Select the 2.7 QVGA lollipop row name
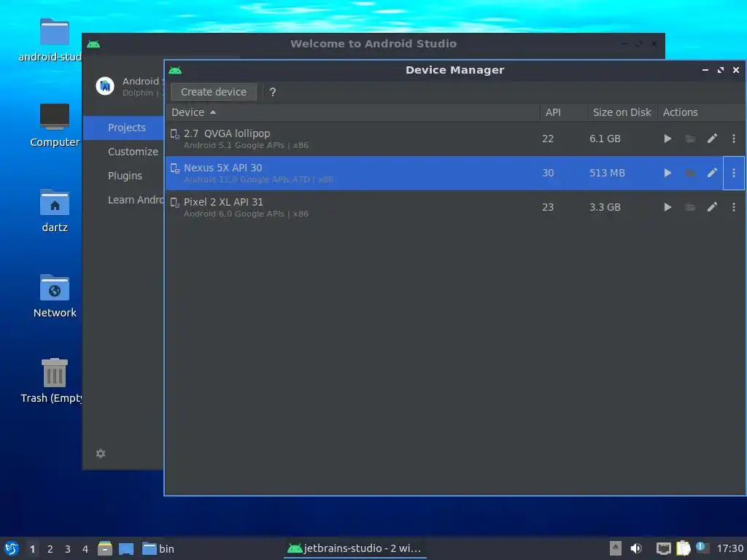This screenshot has width=747, height=560. pyautogui.click(x=227, y=133)
